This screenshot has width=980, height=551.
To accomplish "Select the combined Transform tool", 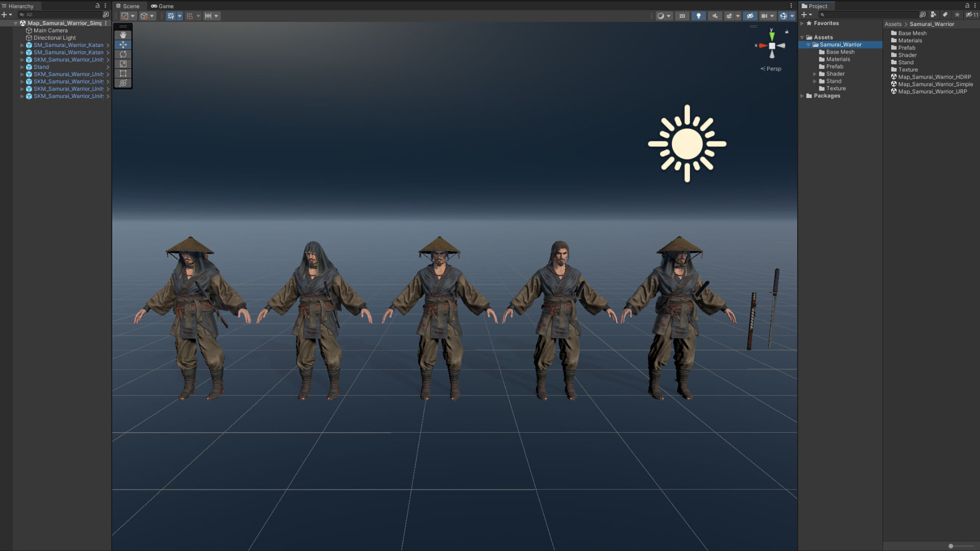I will [x=123, y=83].
